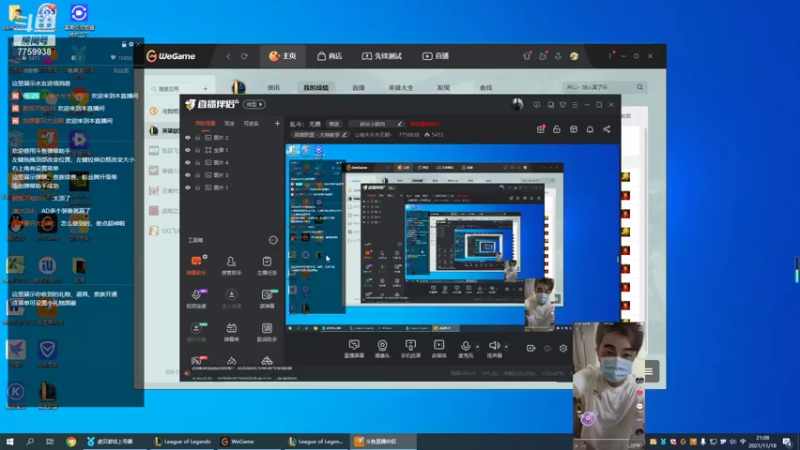Click the user avatar in 直播伴侣 title bar
This screenshot has height=450, width=800.
pos(517,105)
